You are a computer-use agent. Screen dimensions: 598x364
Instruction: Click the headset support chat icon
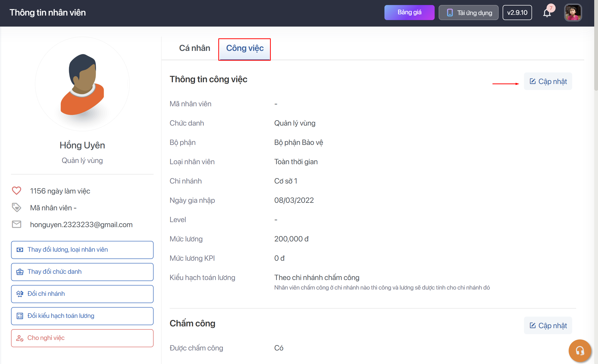pos(579,350)
